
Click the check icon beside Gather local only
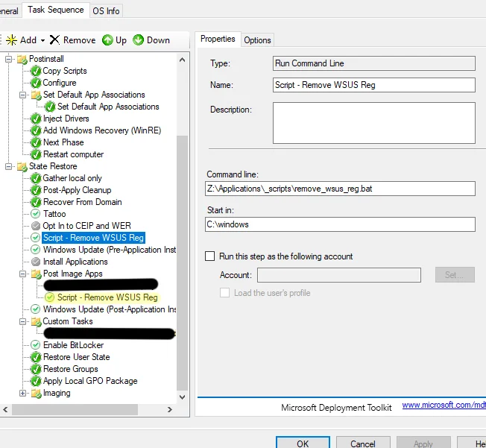36,178
